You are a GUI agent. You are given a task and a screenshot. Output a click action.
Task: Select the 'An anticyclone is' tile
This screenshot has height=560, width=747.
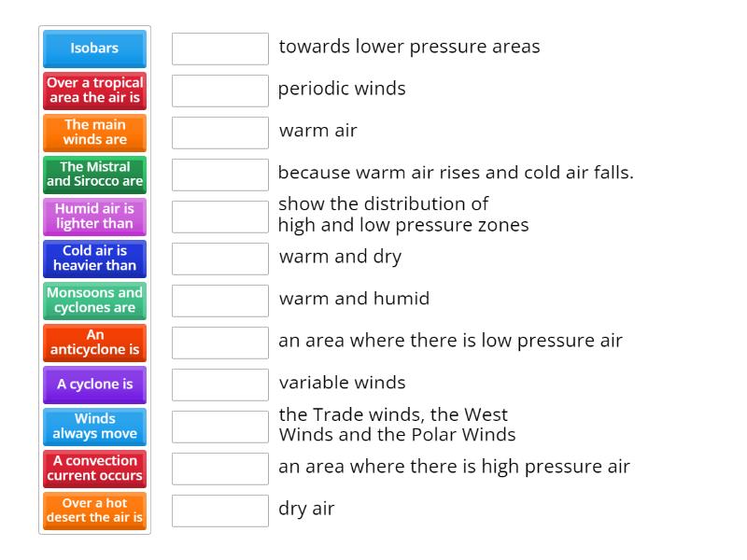(93, 343)
